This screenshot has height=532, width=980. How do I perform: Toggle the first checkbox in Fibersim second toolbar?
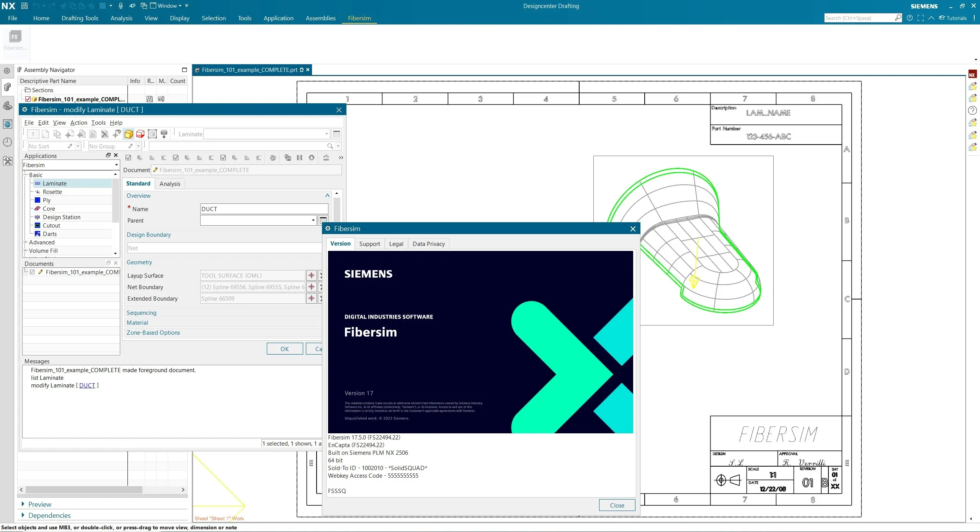click(x=128, y=158)
